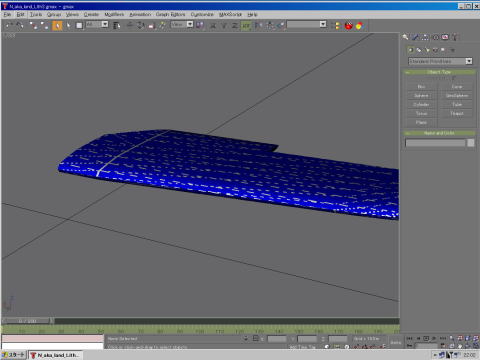The image size is (480, 360).
Task: Click the Teapot primitive button
Action: (x=457, y=114)
